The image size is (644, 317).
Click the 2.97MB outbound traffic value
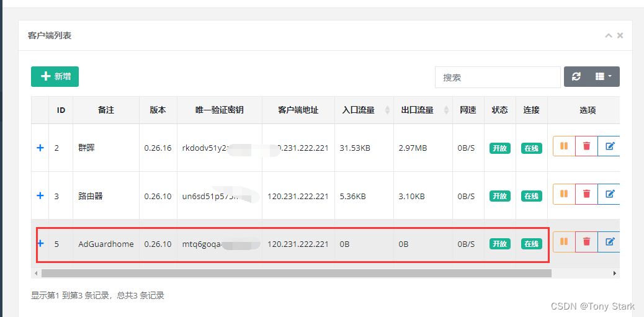(413, 148)
